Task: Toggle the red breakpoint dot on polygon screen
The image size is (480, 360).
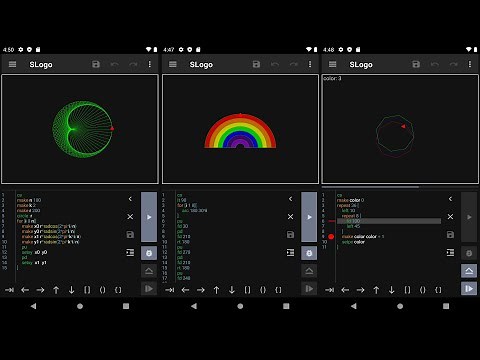Action: [x=331, y=237]
